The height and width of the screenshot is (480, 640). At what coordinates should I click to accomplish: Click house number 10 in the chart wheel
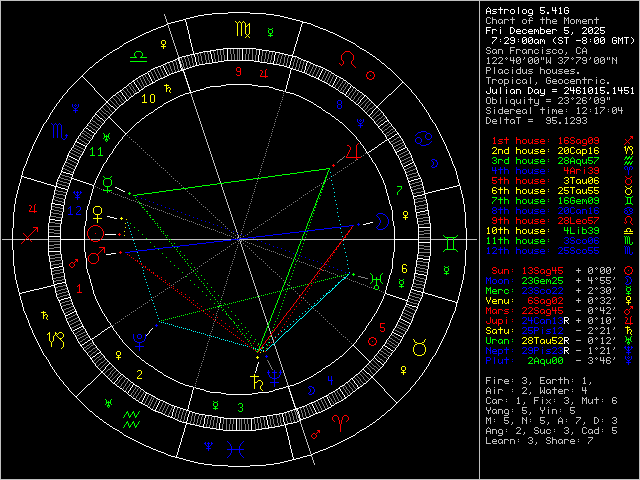[148, 99]
